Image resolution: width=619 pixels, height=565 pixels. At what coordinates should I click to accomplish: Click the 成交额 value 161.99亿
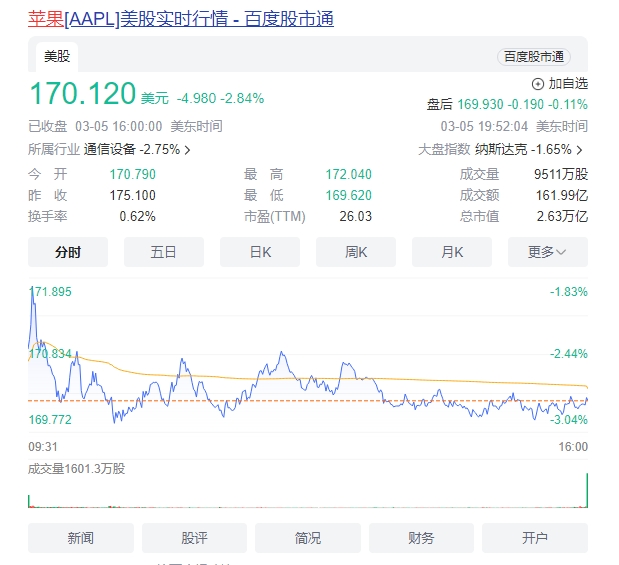562,195
